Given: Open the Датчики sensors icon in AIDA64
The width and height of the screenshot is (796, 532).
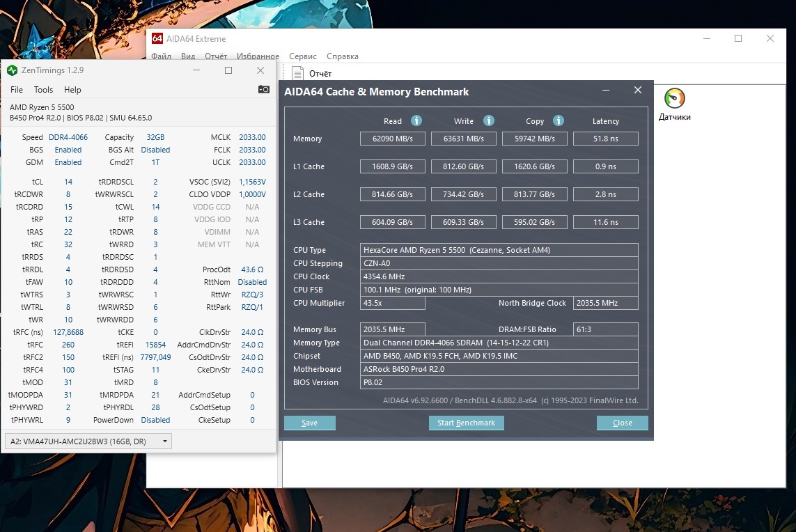Looking at the screenshot, I should click(x=675, y=104).
